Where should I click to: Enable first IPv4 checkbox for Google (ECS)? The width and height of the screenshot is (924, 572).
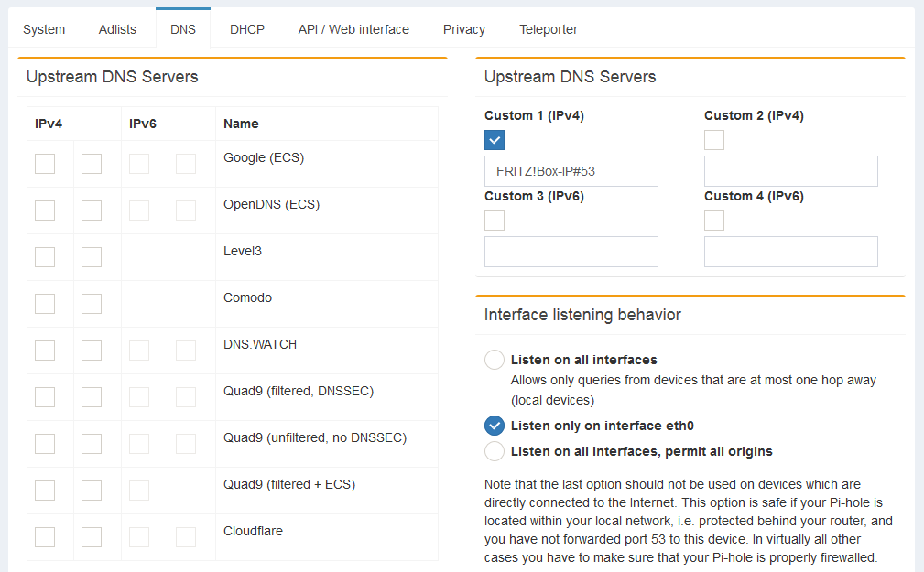(x=45, y=164)
